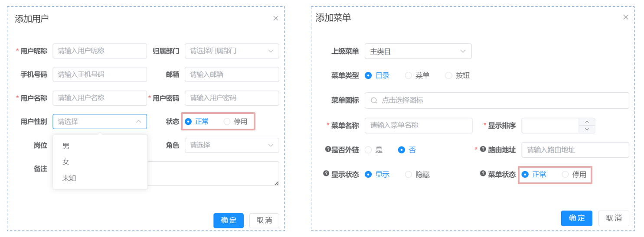Image resolution: width=644 pixels, height=237 pixels.
Task: Select 男 from the gender list
Action: [66, 146]
